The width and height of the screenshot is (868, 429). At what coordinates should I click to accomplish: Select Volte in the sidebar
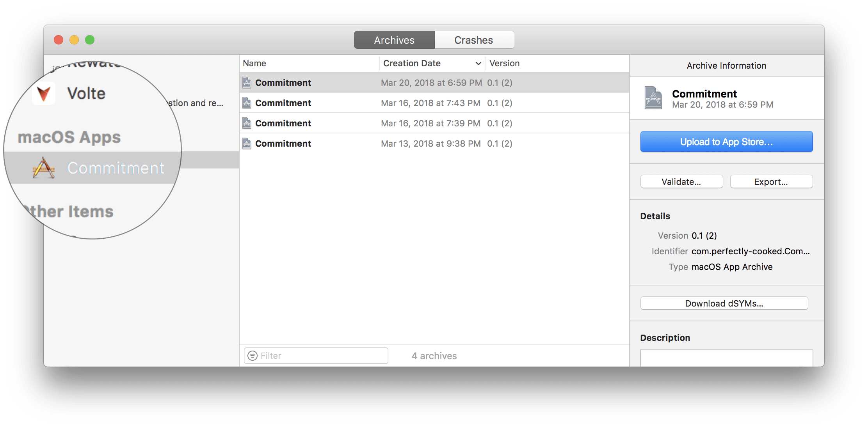(86, 94)
